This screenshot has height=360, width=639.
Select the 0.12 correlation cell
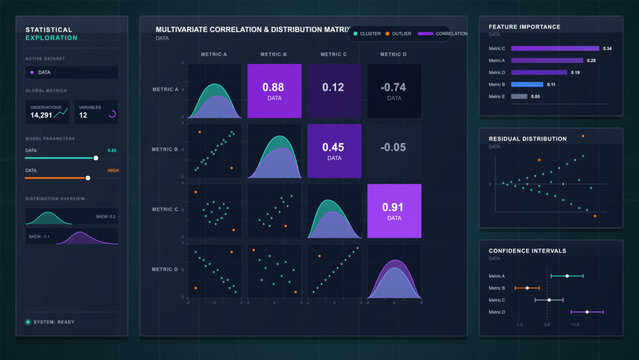coord(334,91)
